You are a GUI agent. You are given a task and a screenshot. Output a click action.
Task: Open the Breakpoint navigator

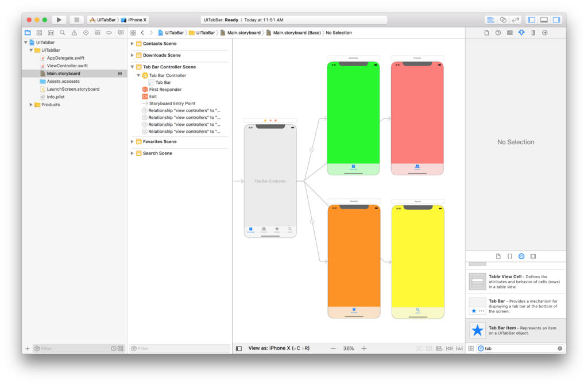[109, 33]
